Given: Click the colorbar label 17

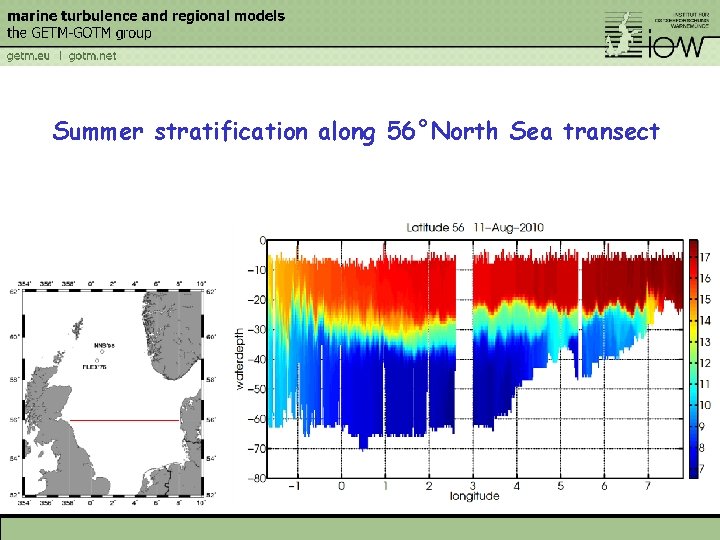Looking at the screenshot, I should (705, 257).
